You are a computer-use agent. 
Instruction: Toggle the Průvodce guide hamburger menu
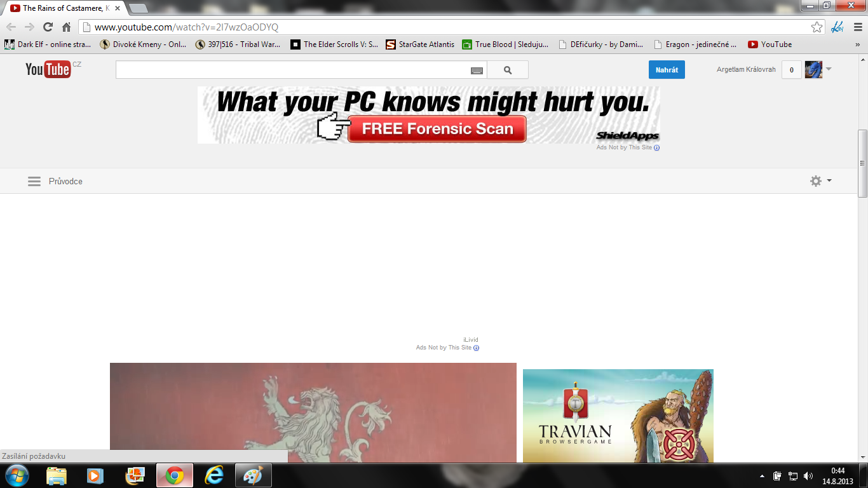click(x=34, y=181)
